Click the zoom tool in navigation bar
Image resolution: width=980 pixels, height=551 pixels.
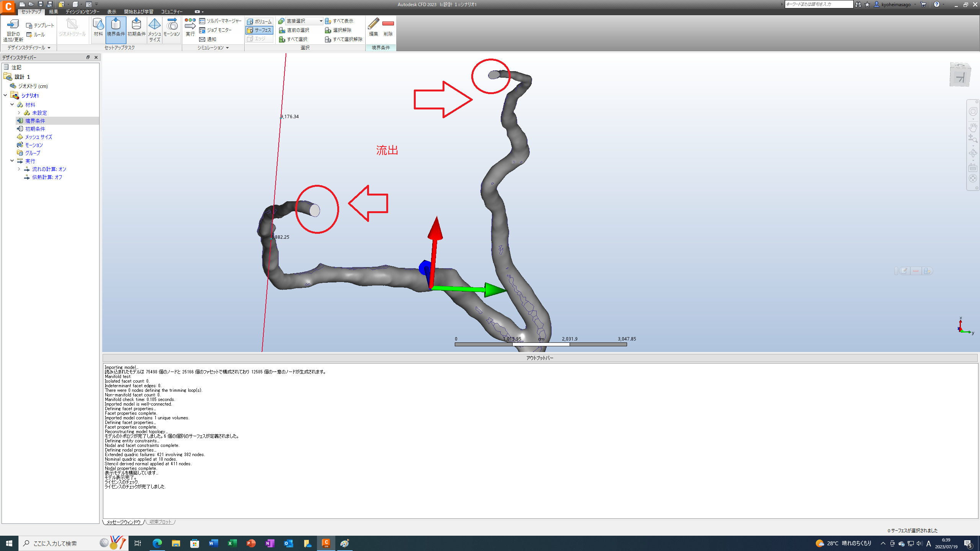973,139
